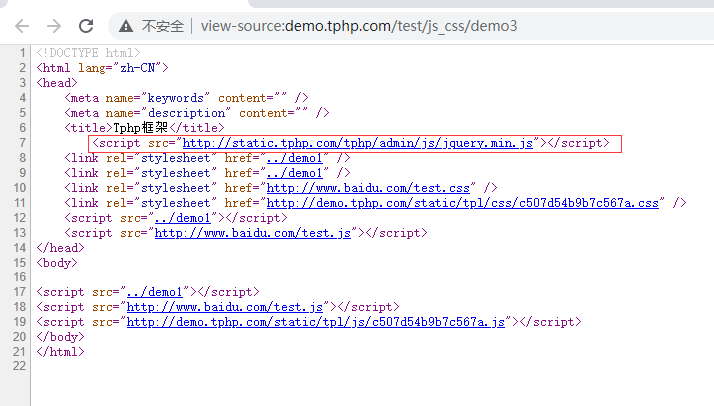Open the c507d54b9b7c567a.js link
This screenshot has height=406, width=714.
point(316,322)
